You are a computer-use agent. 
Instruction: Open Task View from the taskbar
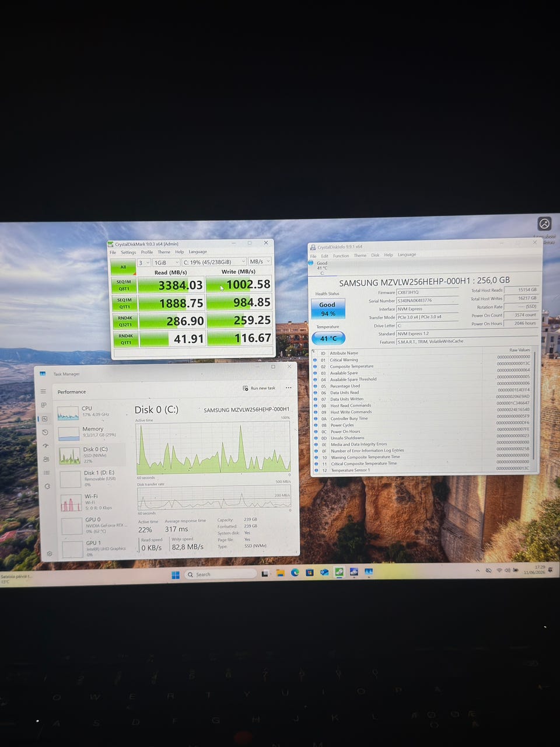(265, 574)
